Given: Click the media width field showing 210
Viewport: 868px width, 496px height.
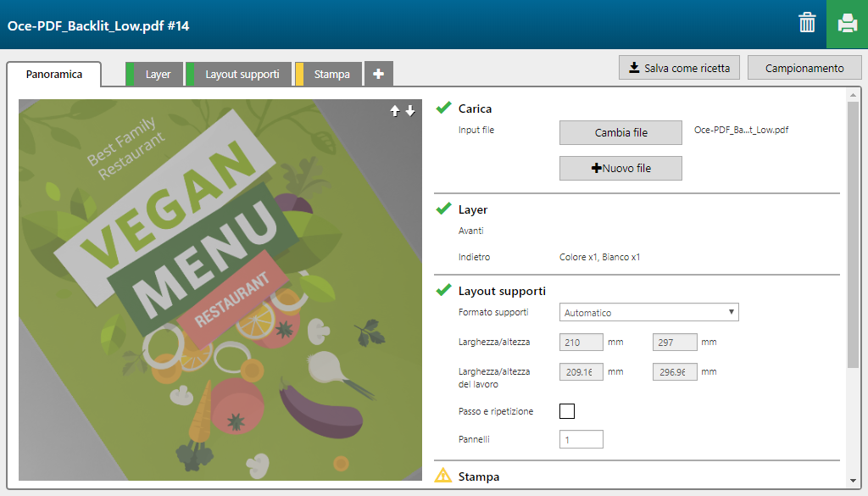Looking at the screenshot, I should click(581, 342).
